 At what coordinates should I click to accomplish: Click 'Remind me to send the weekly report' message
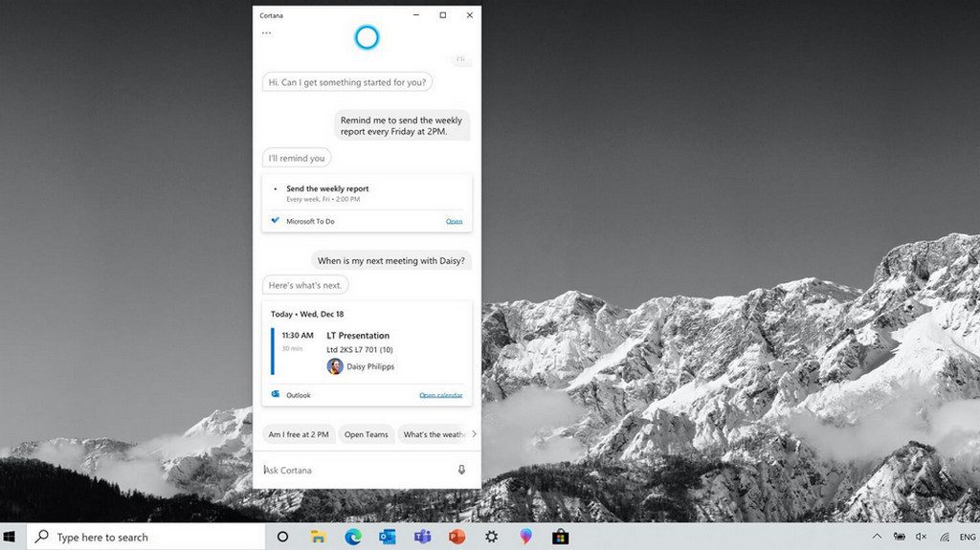coord(401,125)
